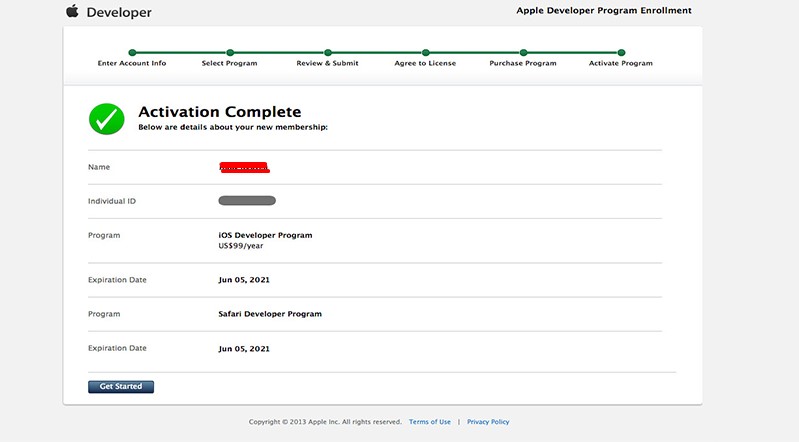
Task: Click the Name field label
Action: [99, 167]
